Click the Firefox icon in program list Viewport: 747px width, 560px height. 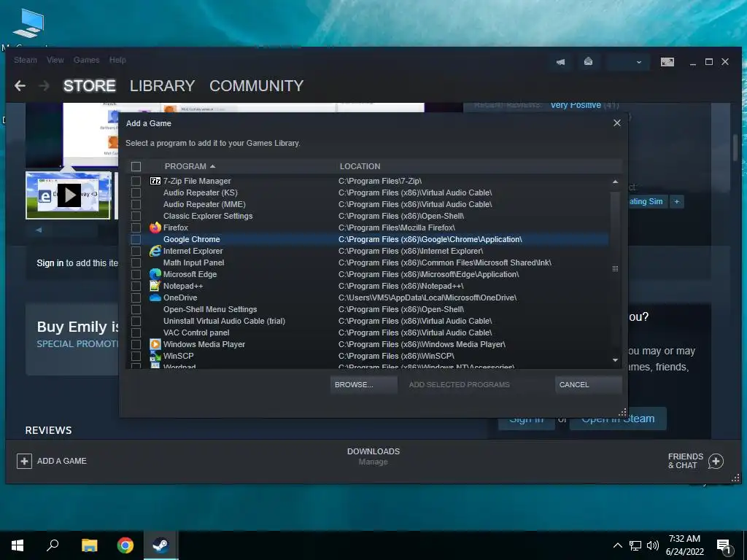[x=155, y=227]
